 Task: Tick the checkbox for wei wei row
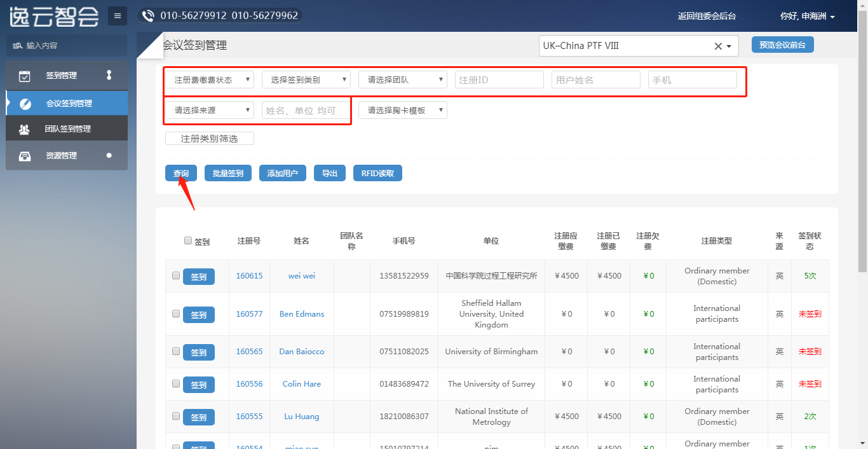tap(176, 276)
